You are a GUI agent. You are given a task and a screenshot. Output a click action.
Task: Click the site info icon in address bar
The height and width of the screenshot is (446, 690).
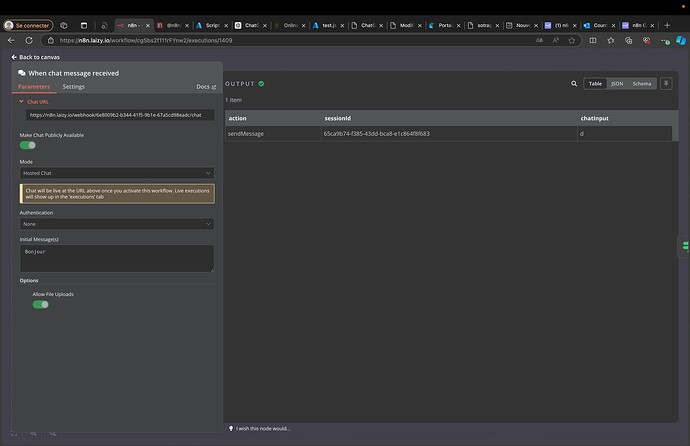click(x=51, y=40)
